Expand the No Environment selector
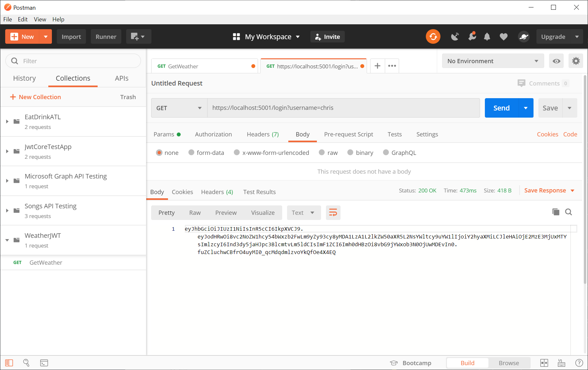This screenshot has width=588, height=370. pyautogui.click(x=493, y=61)
